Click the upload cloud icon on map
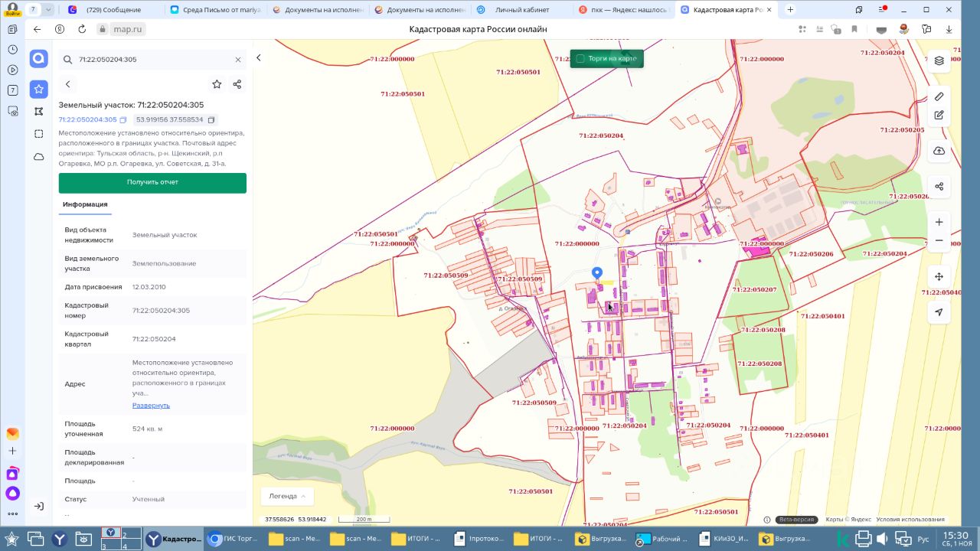 click(939, 151)
